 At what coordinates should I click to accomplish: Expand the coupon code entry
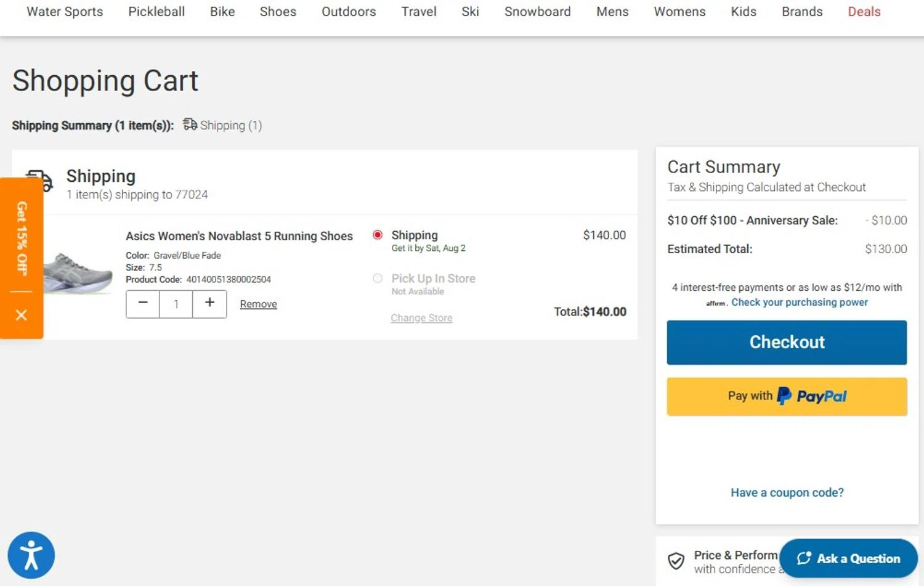click(x=787, y=492)
